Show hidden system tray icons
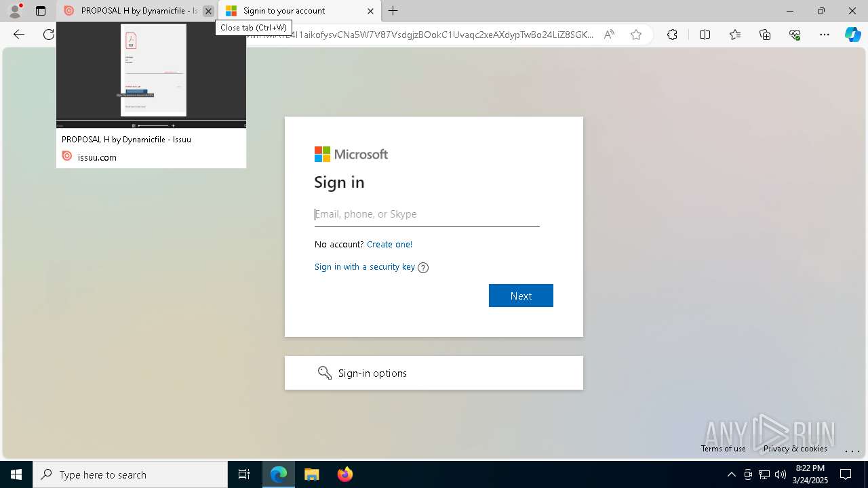Image resolution: width=868 pixels, height=488 pixels. [731, 474]
